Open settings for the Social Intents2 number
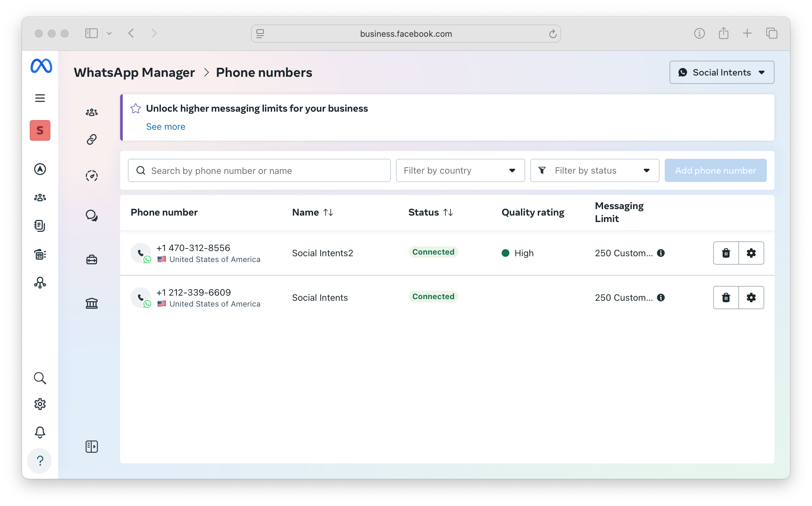The height and width of the screenshot is (506, 812). click(x=751, y=253)
